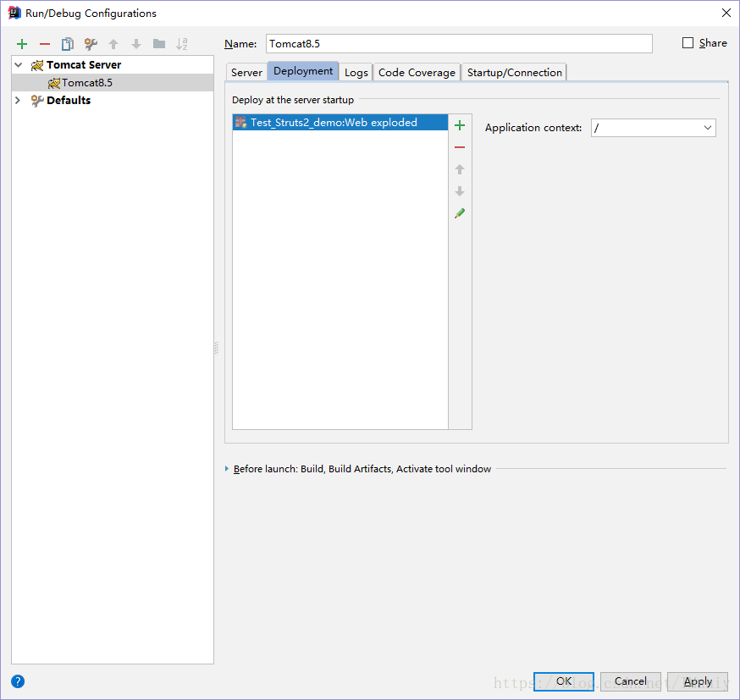Expand the Defaults tree node
740x700 pixels.
(x=18, y=100)
